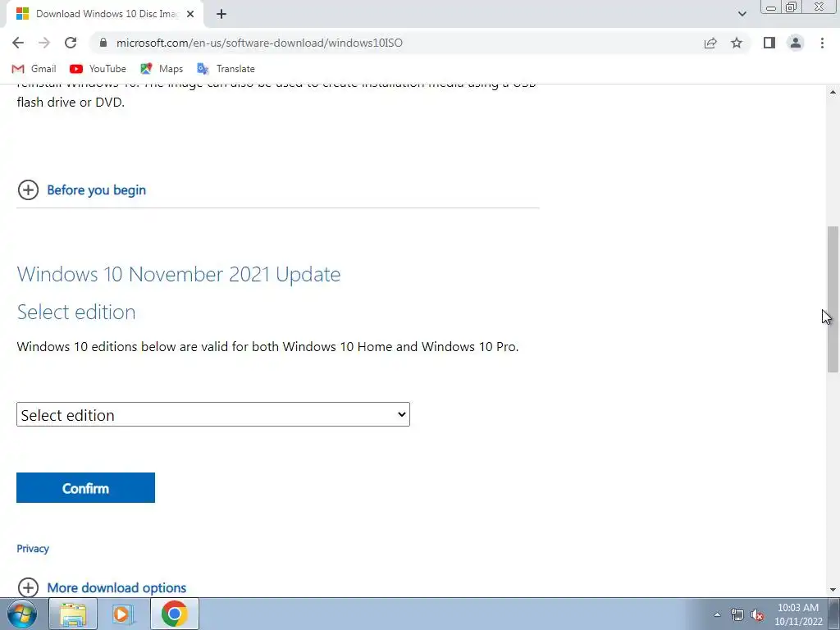840x630 pixels.
Task: Expand the Before you begin section
Action: click(97, 190)
